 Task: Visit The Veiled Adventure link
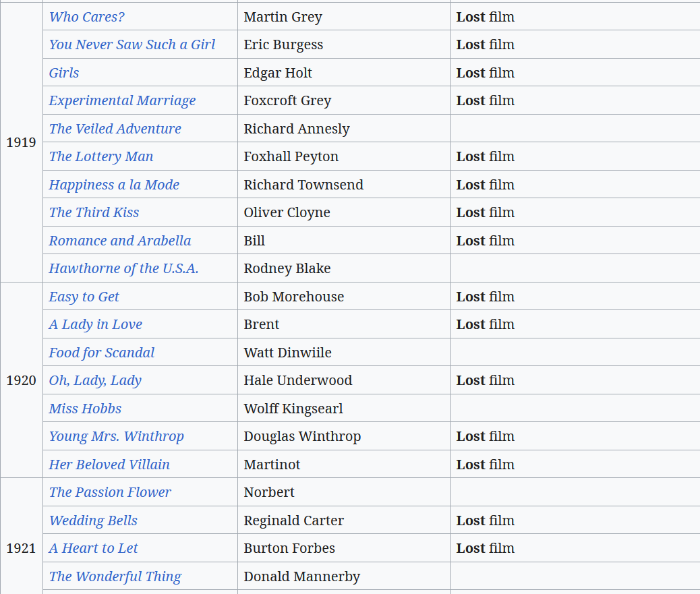(x=115, y=129)
